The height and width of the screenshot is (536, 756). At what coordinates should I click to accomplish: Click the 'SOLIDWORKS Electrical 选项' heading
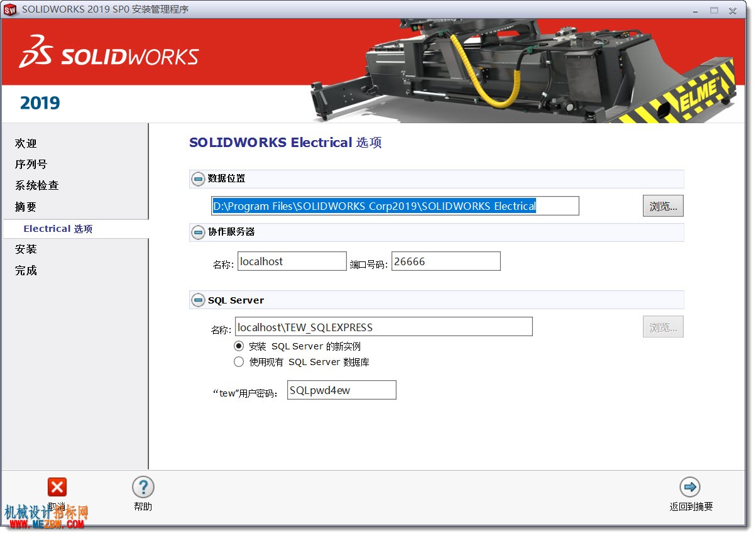tap(285, 143)
